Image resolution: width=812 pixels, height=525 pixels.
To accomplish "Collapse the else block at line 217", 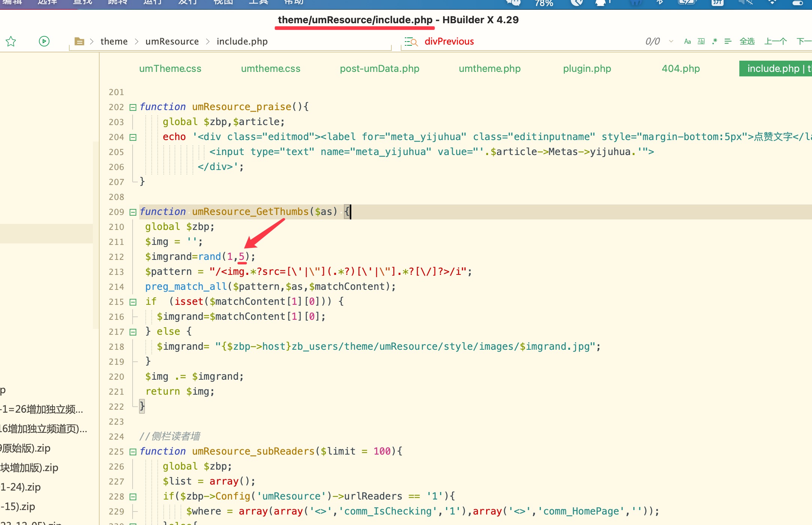I will point(133,332).
